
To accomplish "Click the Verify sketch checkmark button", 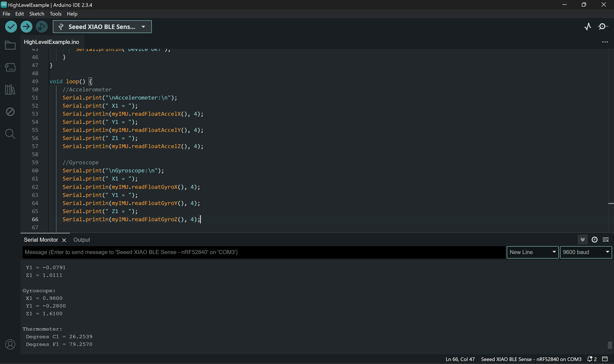I will (x=11, y=26).
